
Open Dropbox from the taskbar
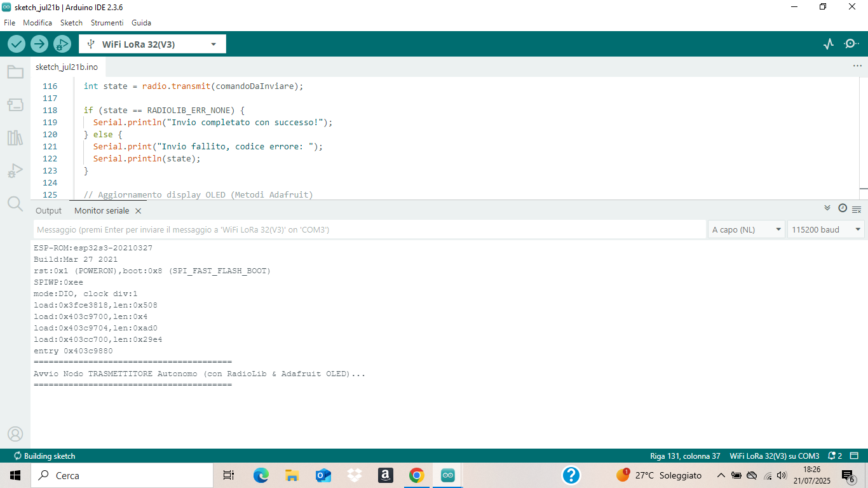354,475
